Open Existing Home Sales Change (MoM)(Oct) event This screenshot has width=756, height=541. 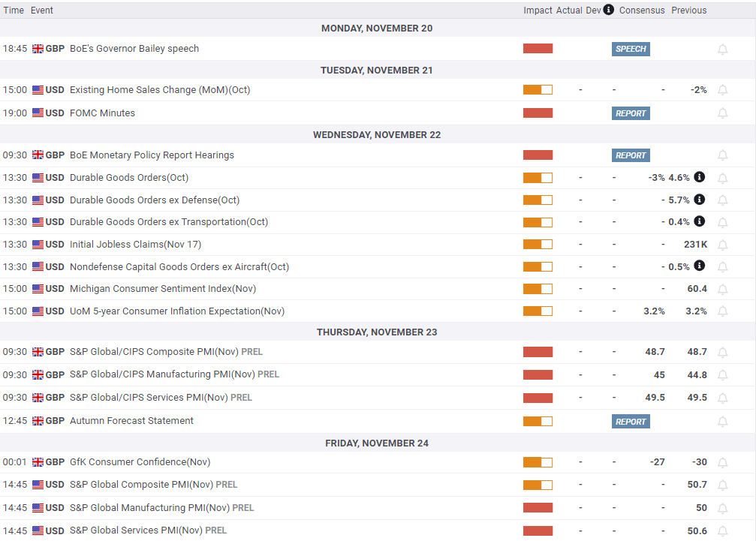point(160,90)
